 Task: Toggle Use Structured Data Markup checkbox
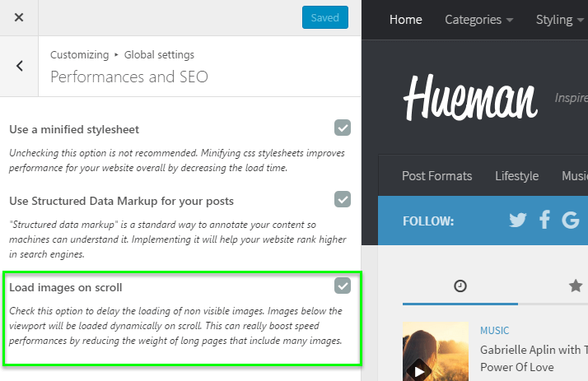pyautogui.click(x=343, y=199)
